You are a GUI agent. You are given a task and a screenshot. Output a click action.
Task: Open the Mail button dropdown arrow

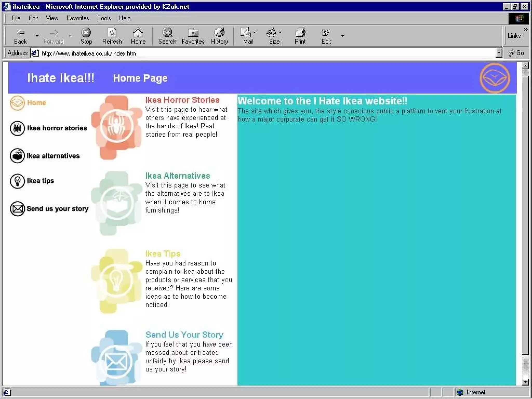click(254, 32)
